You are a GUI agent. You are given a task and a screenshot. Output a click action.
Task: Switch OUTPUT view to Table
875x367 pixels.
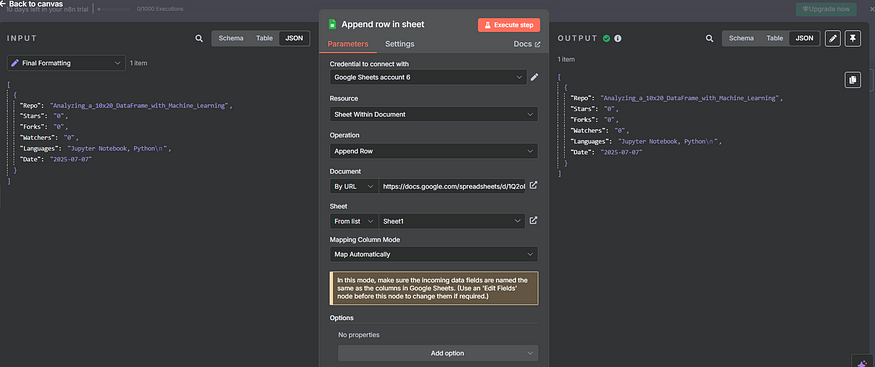pyautogui.click(x=775, y=38)
